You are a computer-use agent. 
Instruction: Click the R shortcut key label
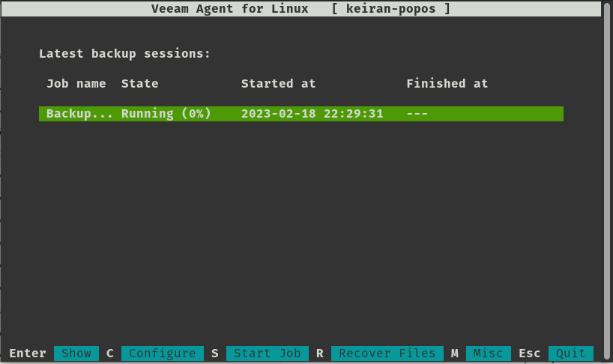pyautogui.click(x=320, y=353)
